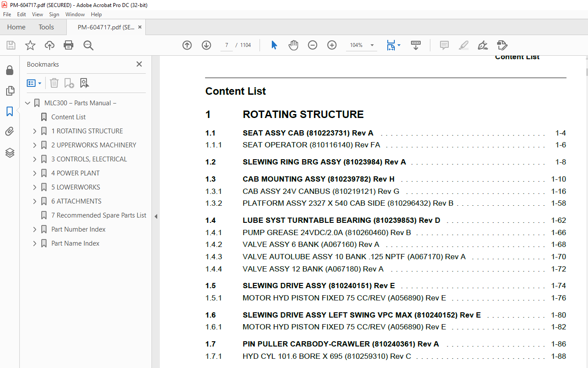Select the MLC300 – Parts Manual bookmark
Image resolution: width=588 pixels, height=368 pixels.
[x=80, y=103]
